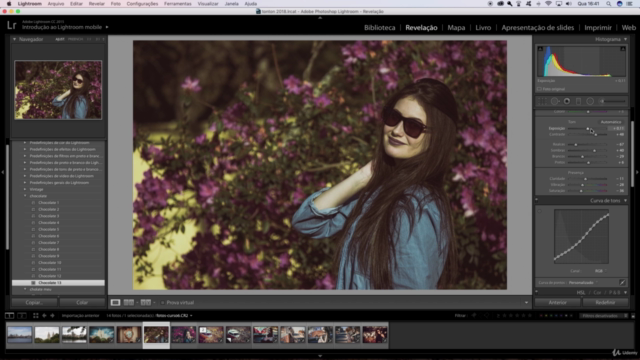Enable the Foto original checkbox
Image resolution: width=640 pixels, height=360 pixels.
coord(539,89)
